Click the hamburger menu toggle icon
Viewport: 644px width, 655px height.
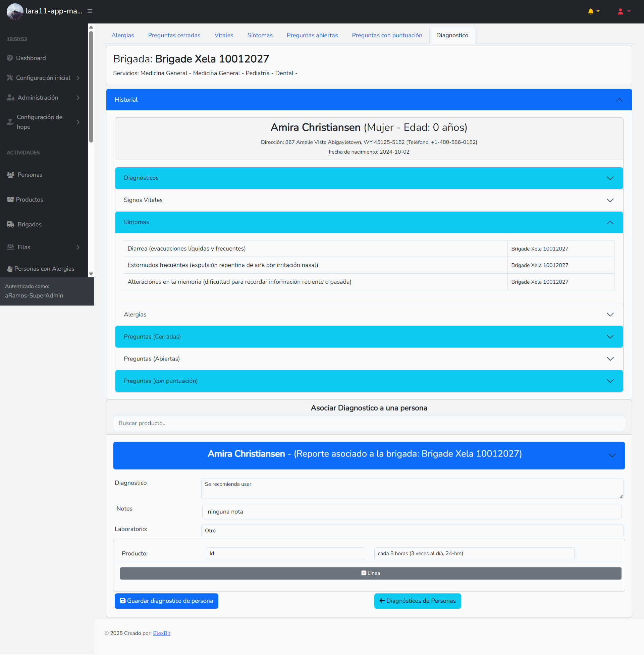(90, 11)
